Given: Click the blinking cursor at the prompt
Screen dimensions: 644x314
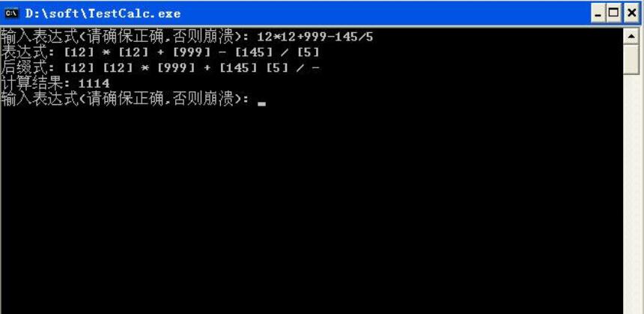Looking at the screenshot, I should pyautogui.click(x=261, y=104).
